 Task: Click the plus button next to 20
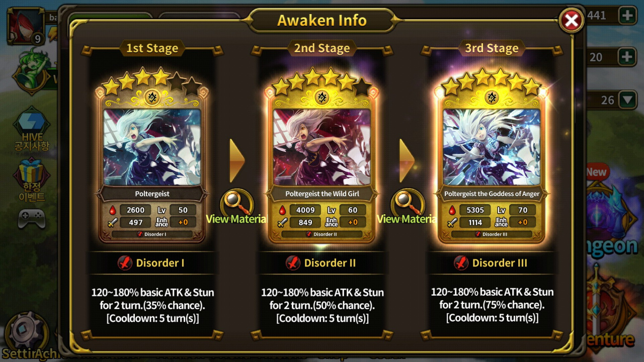point(627,57)
